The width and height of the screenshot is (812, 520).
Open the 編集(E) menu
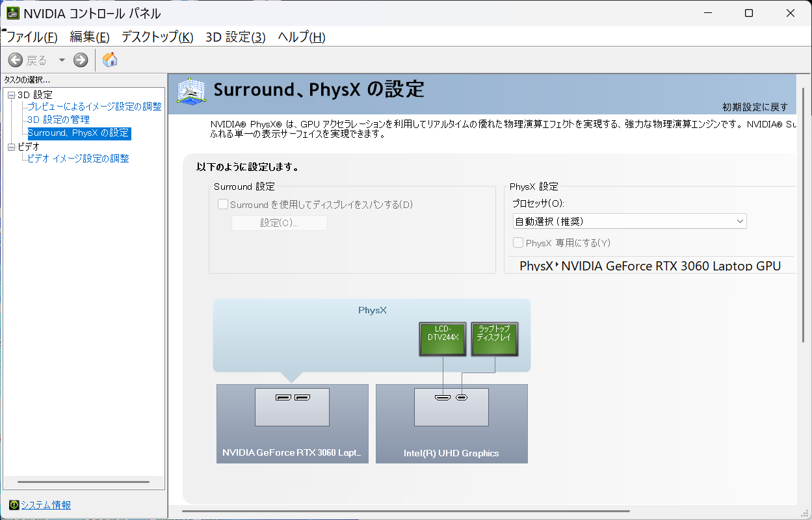90,37
